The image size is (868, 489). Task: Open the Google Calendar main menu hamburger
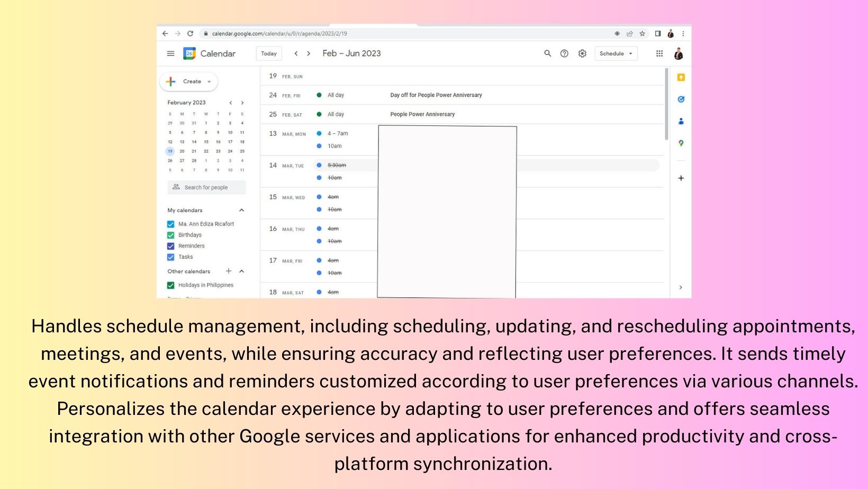point(170,53)
